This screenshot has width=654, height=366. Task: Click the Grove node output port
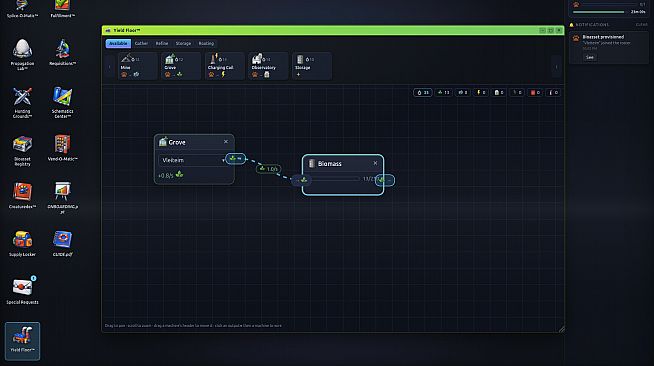[235, 159]
